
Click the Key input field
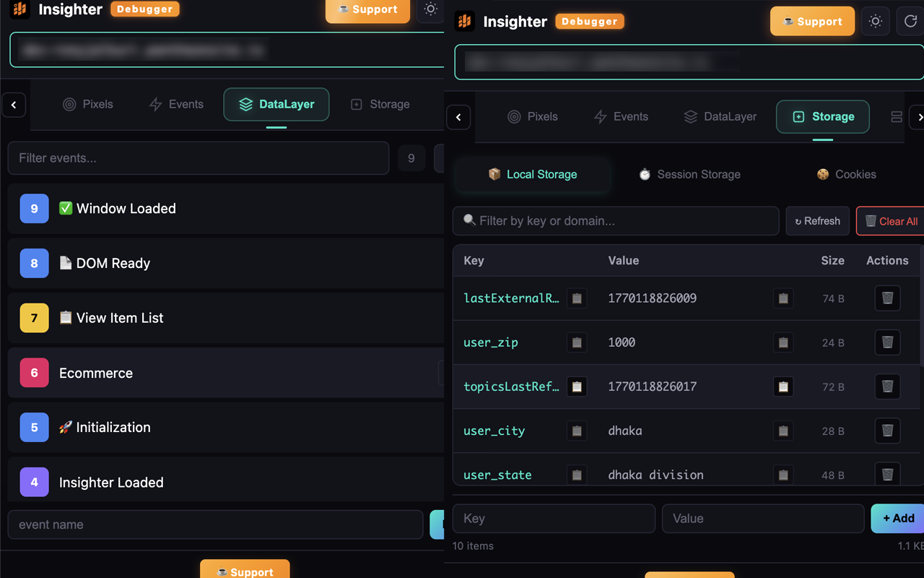tap(554, 518)
